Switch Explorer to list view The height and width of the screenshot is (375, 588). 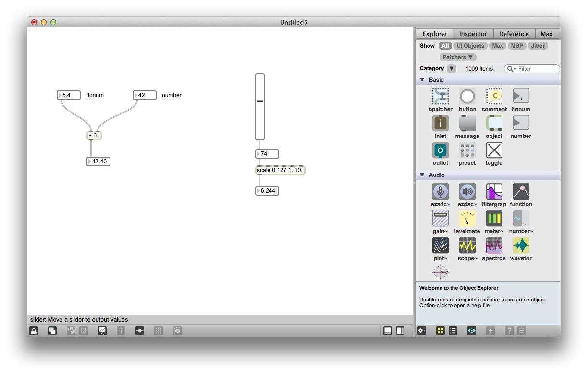(x=453, y=331)
